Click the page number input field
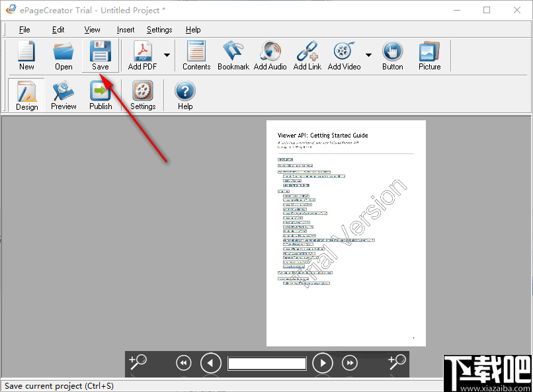 tap(267, 364)
